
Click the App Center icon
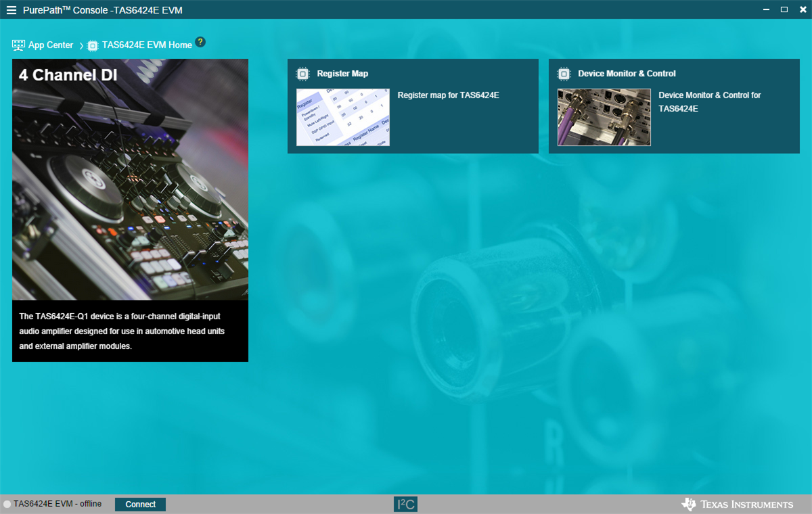tap(18, 45)
